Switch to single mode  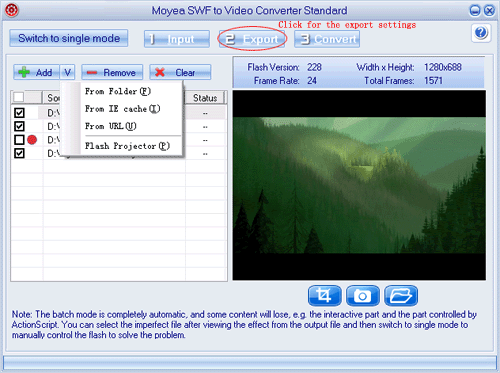click(x=69, y=38)
